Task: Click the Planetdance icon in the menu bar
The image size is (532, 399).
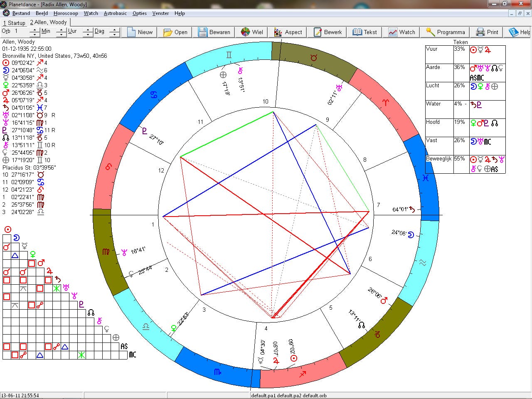Action: pyautogui.click(x=6, y=13)
